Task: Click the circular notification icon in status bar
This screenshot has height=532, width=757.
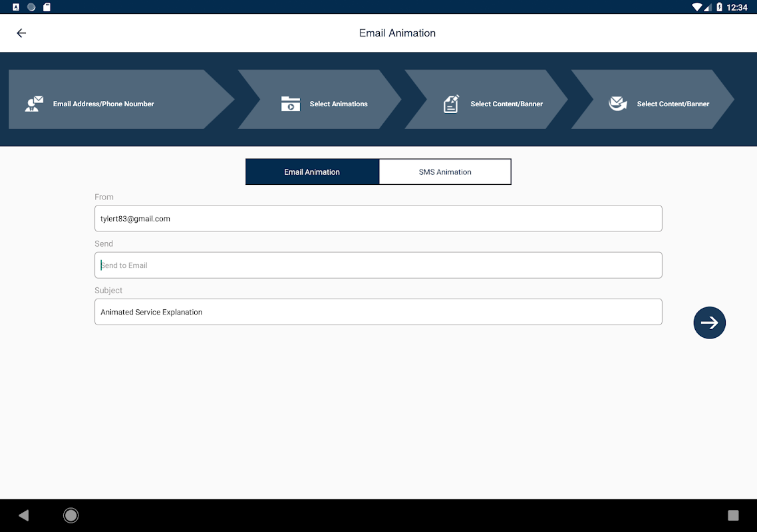Action: (x=31, y=7)
